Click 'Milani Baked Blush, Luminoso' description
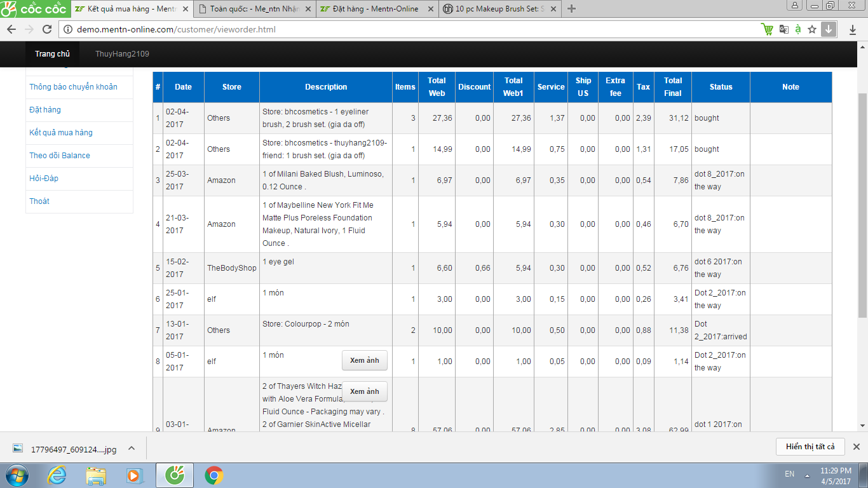The image size is (868, 488). click(323, 180)
